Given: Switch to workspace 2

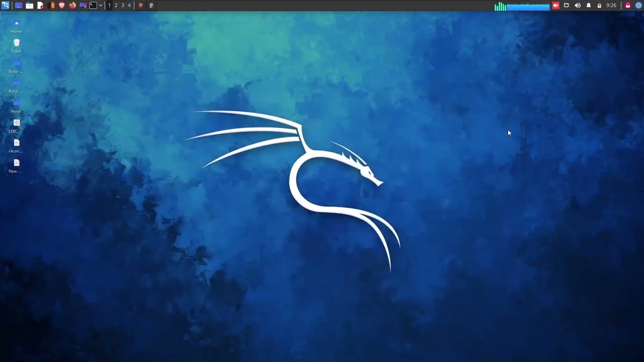Looking at the screenshot, I should click(116, 6).
